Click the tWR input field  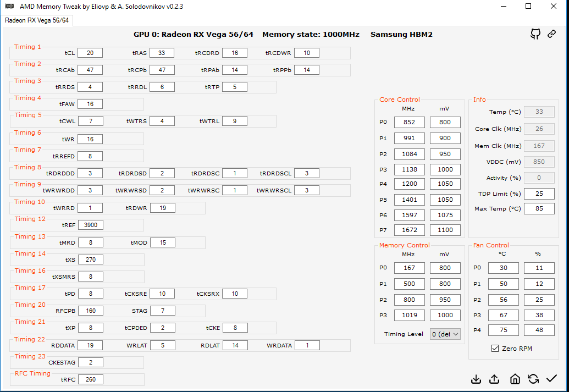90,139
